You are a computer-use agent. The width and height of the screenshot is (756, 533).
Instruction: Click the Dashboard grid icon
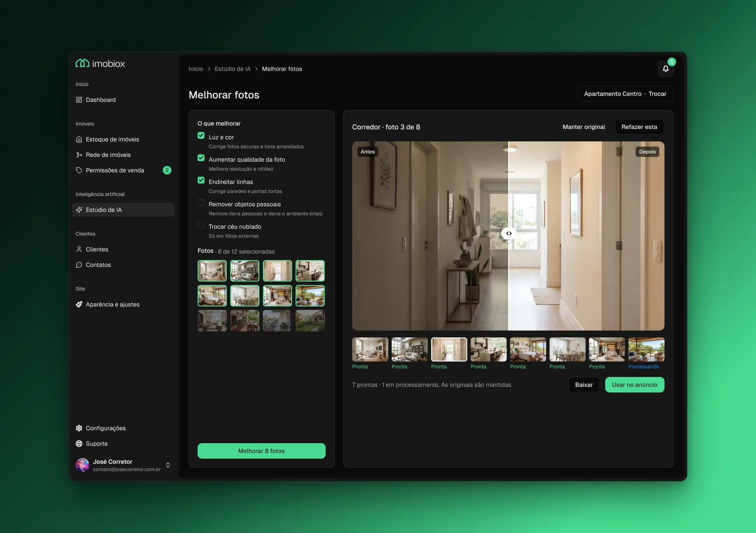click(79, 100)
